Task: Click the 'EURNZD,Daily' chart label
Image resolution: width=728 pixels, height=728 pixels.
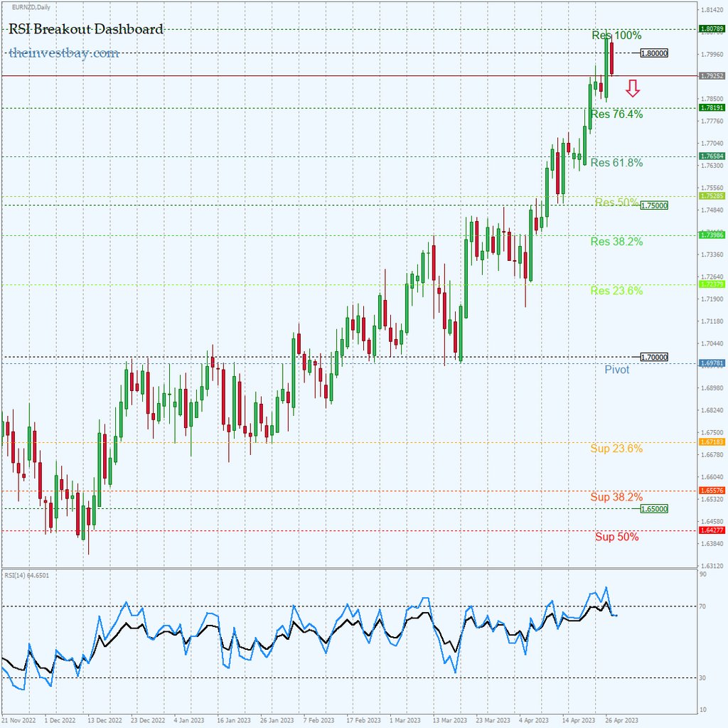Action: (31, 7)
